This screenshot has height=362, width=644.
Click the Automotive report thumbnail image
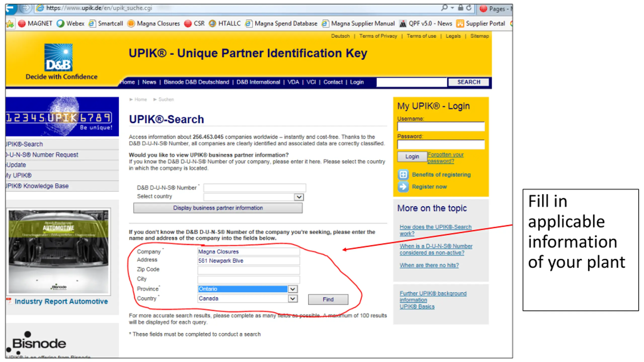(x=58, y=251)
